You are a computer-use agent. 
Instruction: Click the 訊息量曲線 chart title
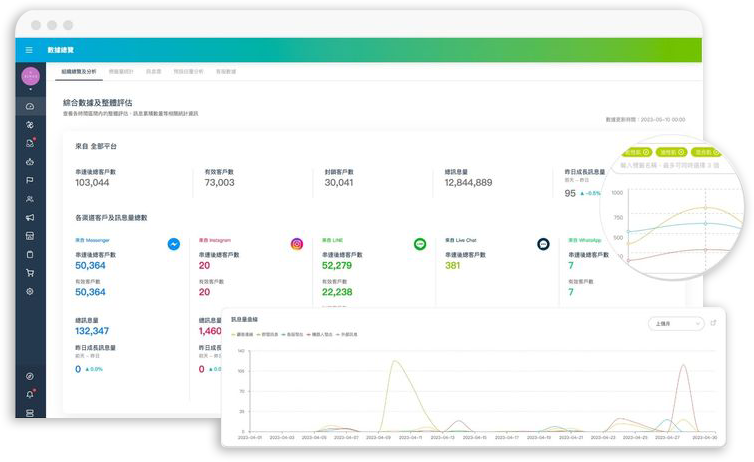244,319
